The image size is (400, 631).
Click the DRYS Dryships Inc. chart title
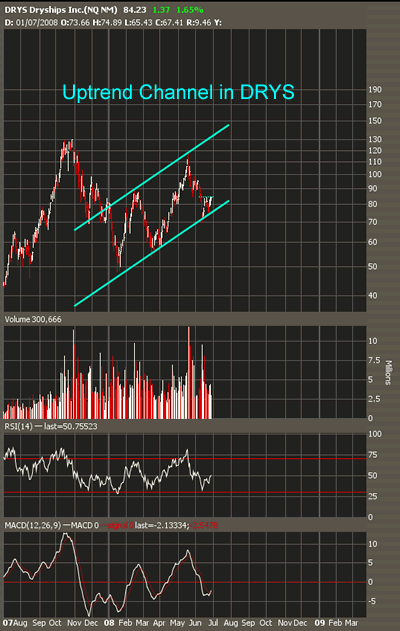coord(61,10)
